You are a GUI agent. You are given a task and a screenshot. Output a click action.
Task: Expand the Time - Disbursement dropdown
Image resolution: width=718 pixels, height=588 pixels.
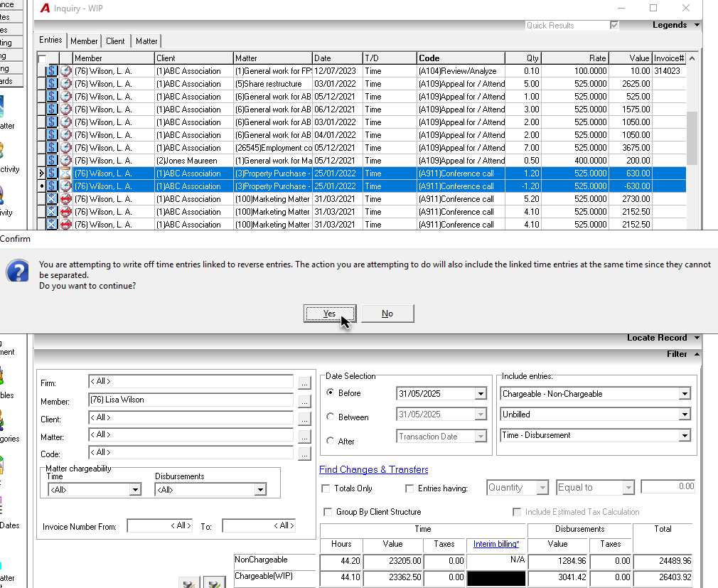point(685,436)
